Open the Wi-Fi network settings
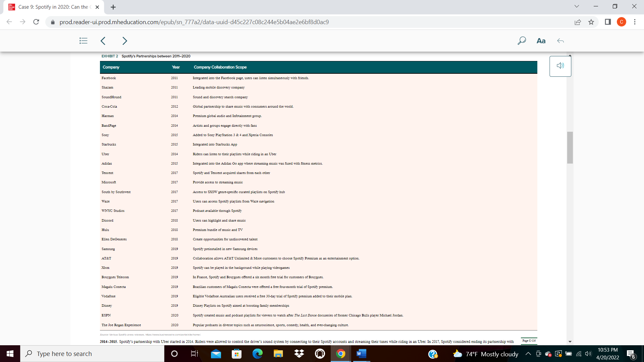The height and width of the screenshot is (362, 644). (579, 354)
